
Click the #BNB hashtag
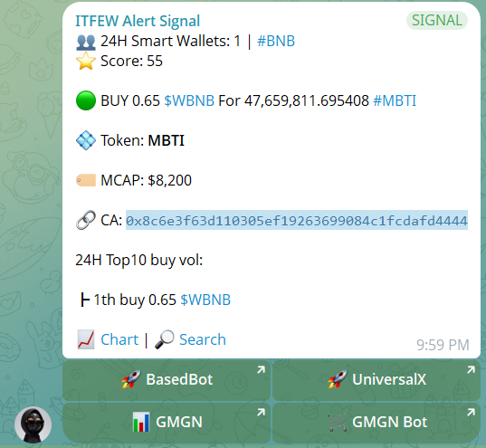pos(276,42)
